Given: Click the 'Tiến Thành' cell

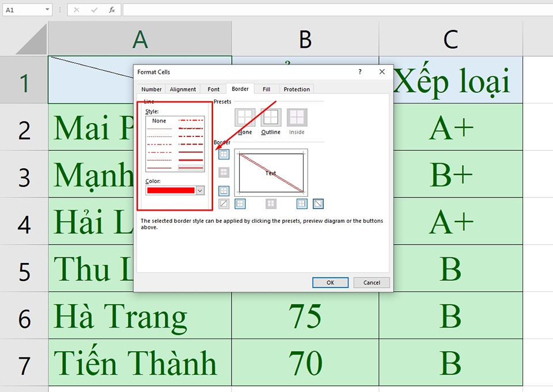Looking at the screenshot, I should tap(140, 363).
